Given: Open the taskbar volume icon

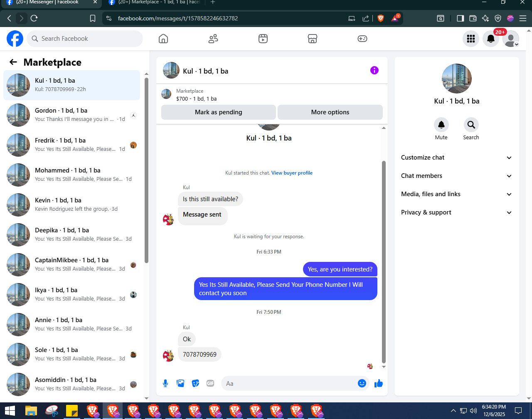Looking at the screenshot, I should [473, 411].
